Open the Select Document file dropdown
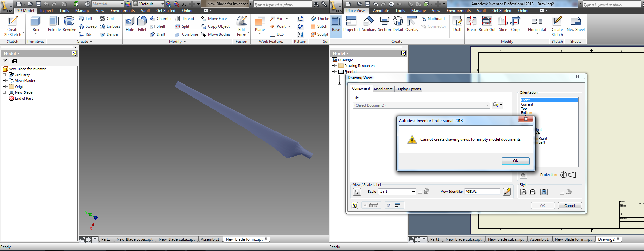The height and width of the screenshot is (251, 644). click(x=422, y=105)
